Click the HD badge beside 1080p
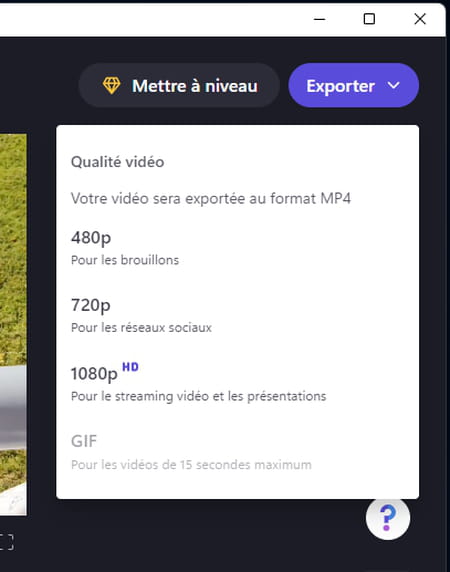This screenshot has height=572, width=450. [130, 367]
